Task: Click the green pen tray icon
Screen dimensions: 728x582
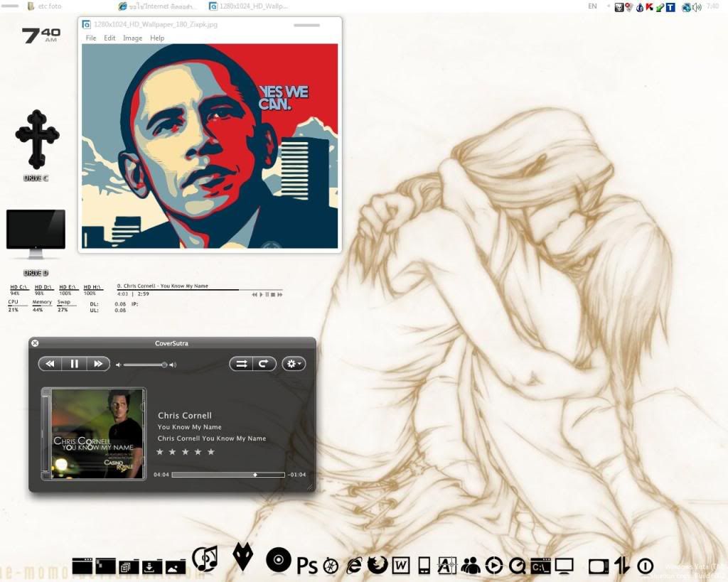Action: pyautogui.click(x=660, y=7)
